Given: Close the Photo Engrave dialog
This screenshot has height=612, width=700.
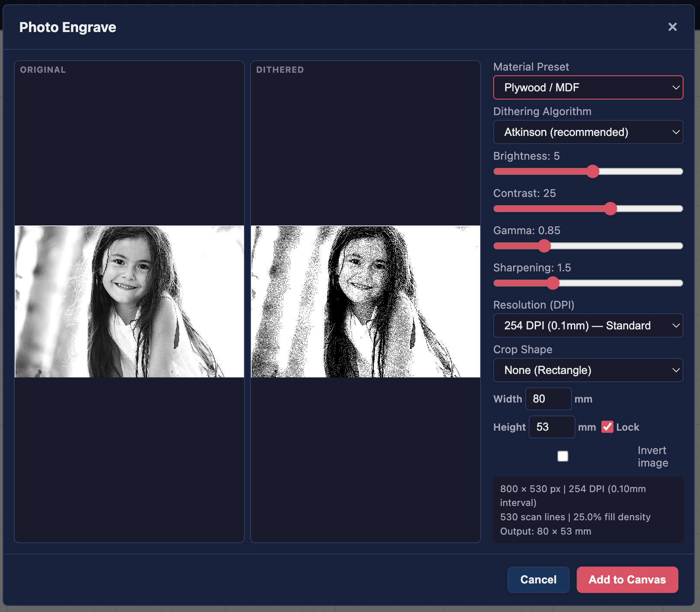Looking at the screenshot, I should tap(672, 27).
